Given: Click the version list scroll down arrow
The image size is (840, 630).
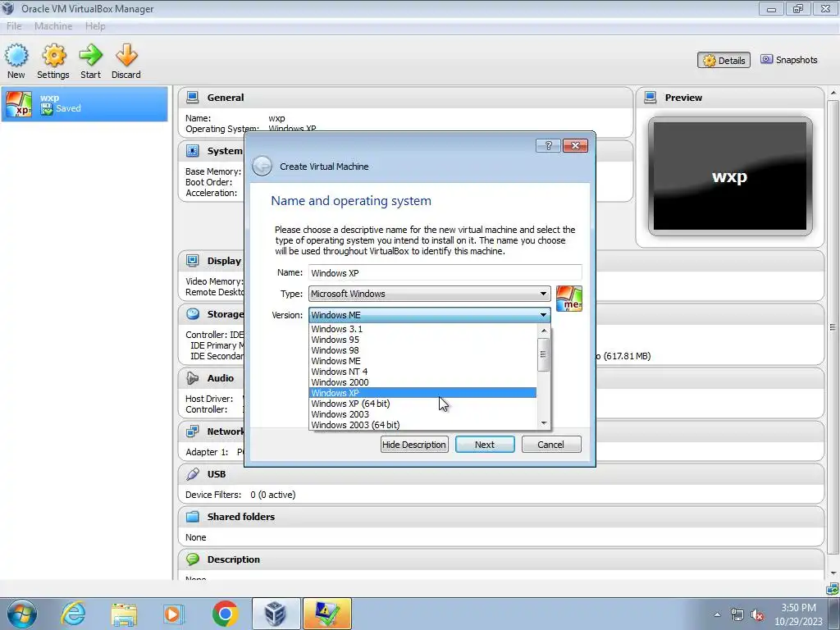Looking at the screenshot, I should click(544, 423).
